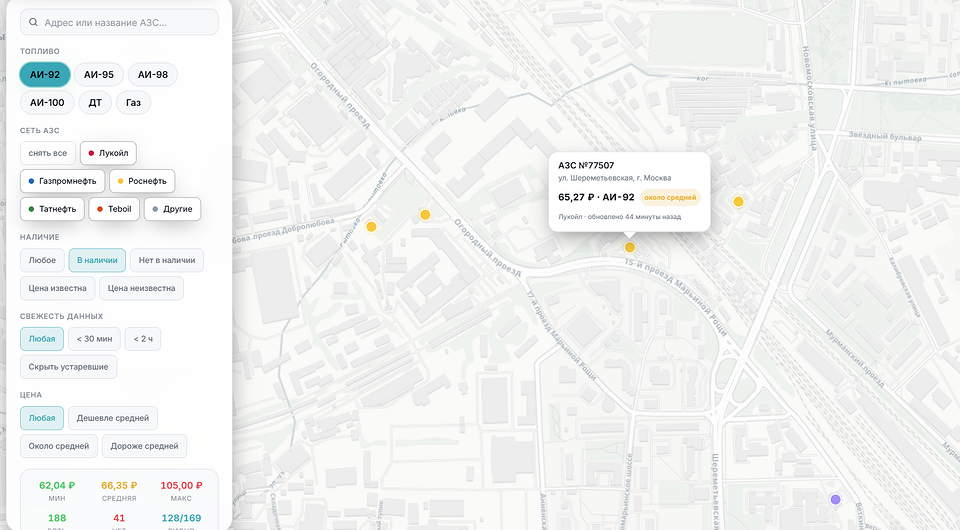The height and width of the screenshot is (530, 960).
Task: Select АИ-100 fuel type
Action: pos(47,103)
